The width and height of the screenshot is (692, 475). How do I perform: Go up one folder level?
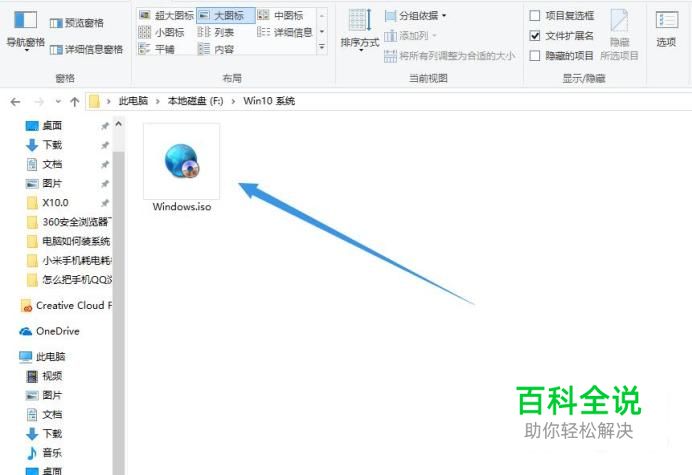[x=75, y=102]
